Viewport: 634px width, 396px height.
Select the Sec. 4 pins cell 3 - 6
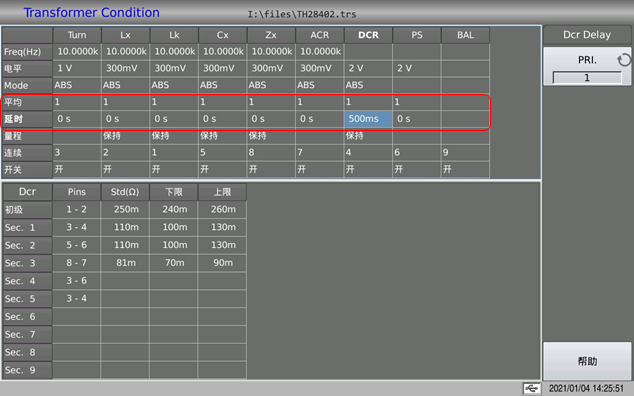77,281
